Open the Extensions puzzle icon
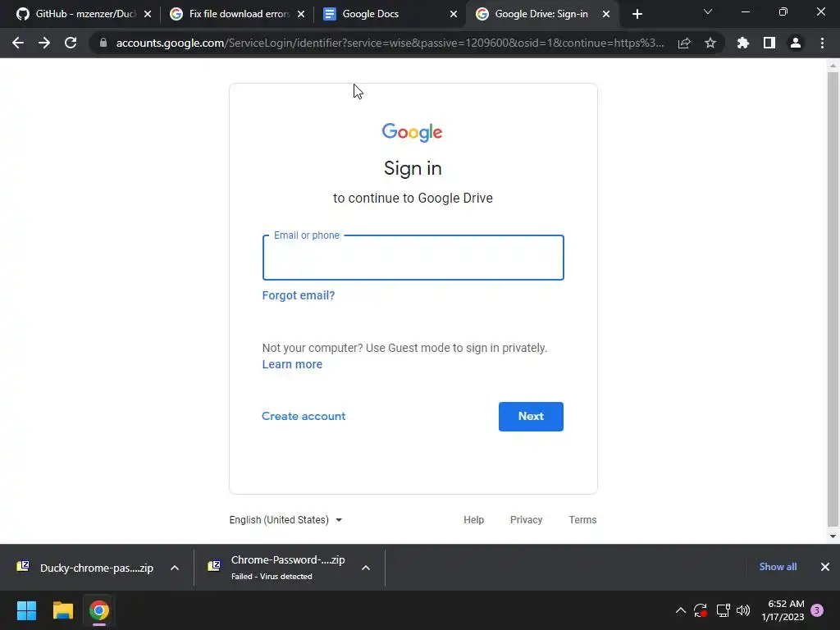The height and width of the screenshot is (630, 840). (743, 43)
